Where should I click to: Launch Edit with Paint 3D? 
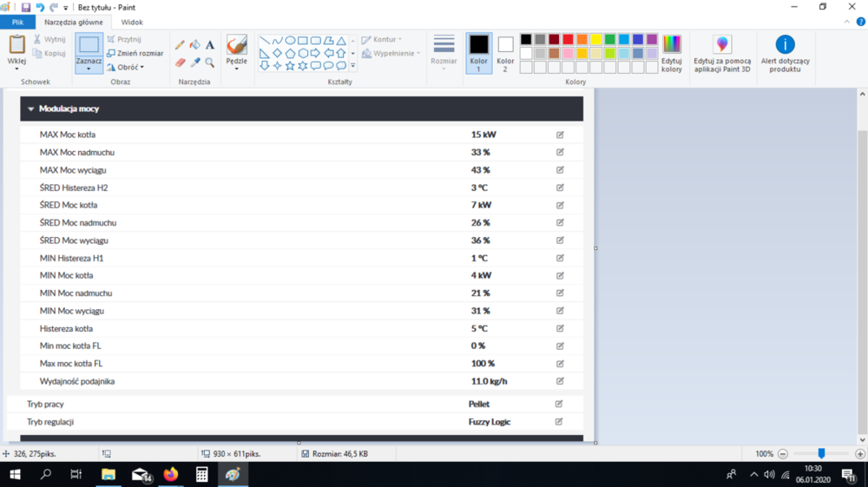[x=722, y=53]
